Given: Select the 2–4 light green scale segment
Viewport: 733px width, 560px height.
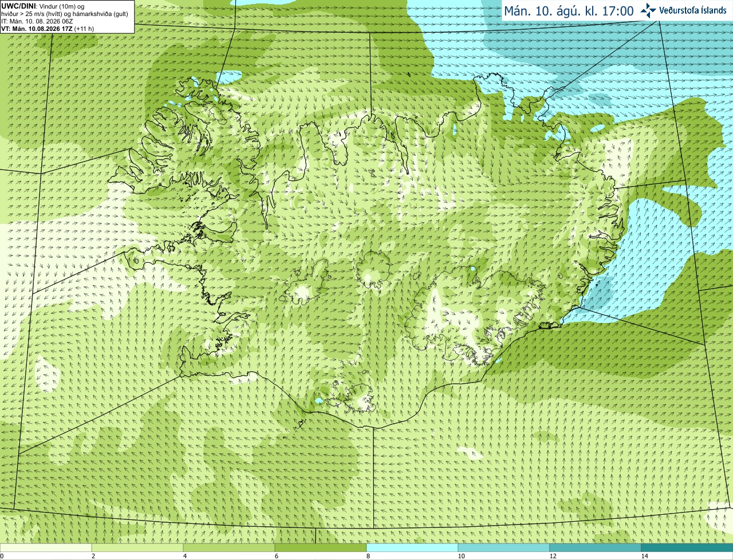Looking at the screenshot, I should [x=137, y=547].
